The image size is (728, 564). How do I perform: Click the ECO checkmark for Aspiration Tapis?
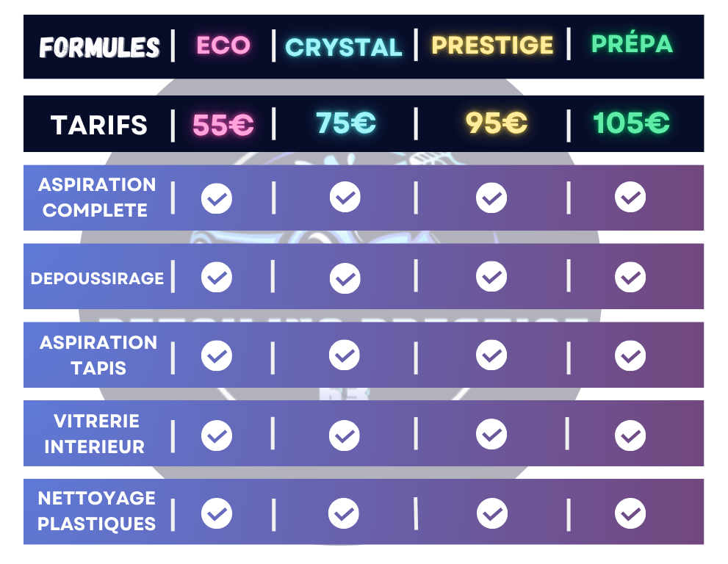coord(217,356)
